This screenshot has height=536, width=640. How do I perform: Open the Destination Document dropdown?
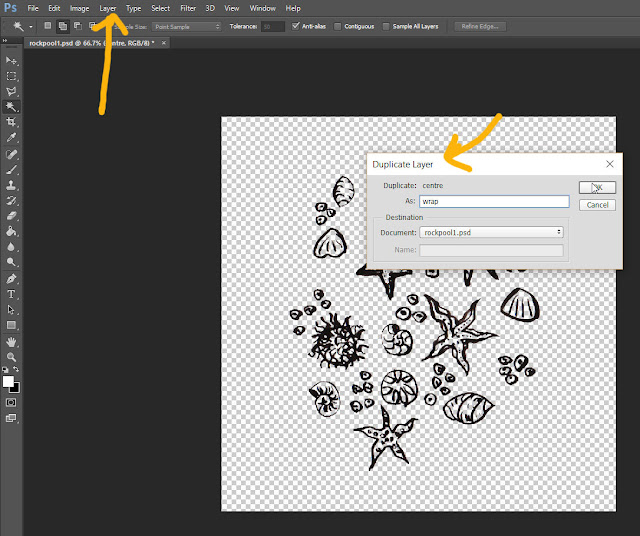coord(491,232)
